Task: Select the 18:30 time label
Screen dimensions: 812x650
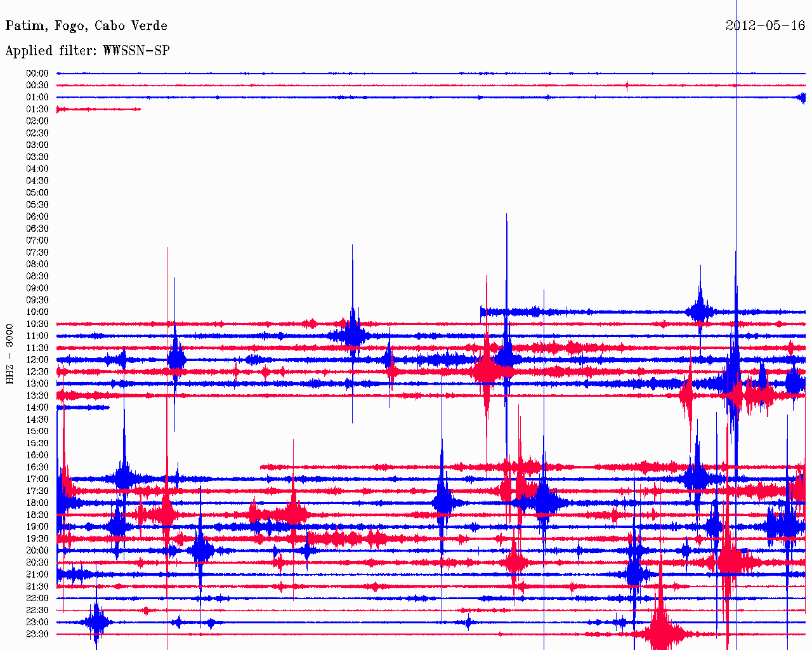Action: pos(37,515)
